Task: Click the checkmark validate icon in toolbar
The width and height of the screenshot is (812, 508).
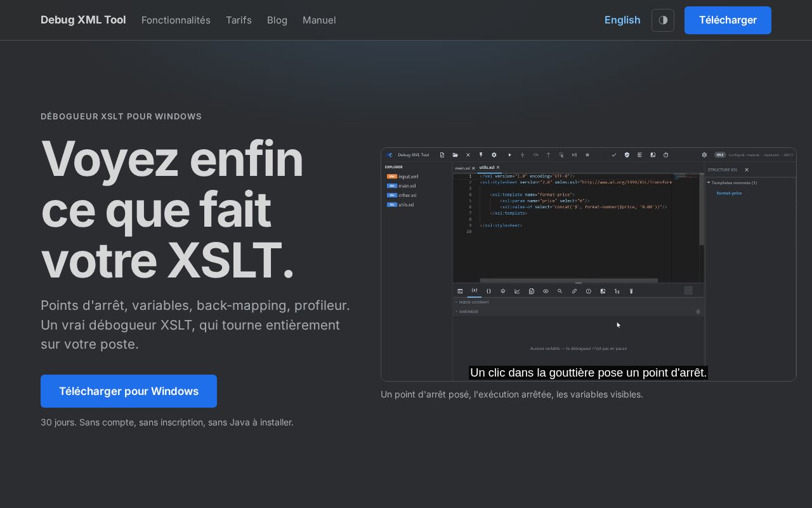Action: tap(614, 155)
